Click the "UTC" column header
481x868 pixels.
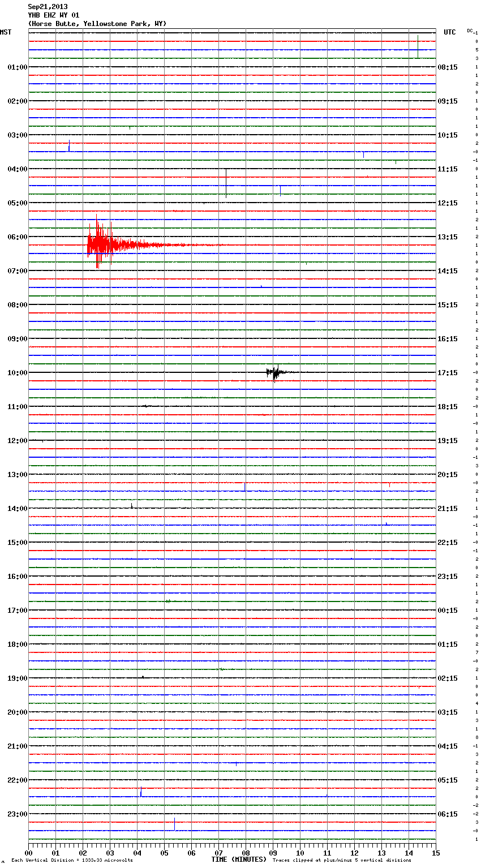(450, 32)
